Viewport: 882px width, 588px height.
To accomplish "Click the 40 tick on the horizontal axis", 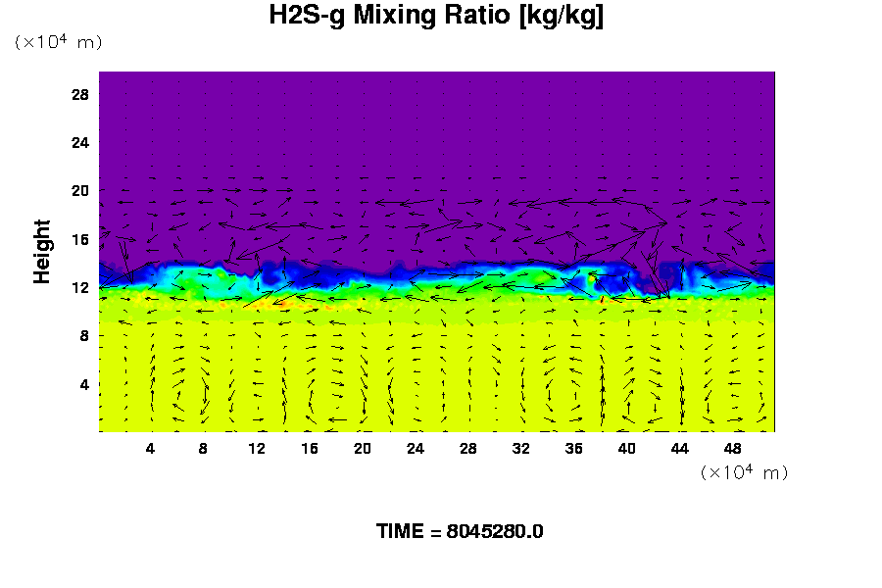I will pyautogui.click(x=626, y=448).
